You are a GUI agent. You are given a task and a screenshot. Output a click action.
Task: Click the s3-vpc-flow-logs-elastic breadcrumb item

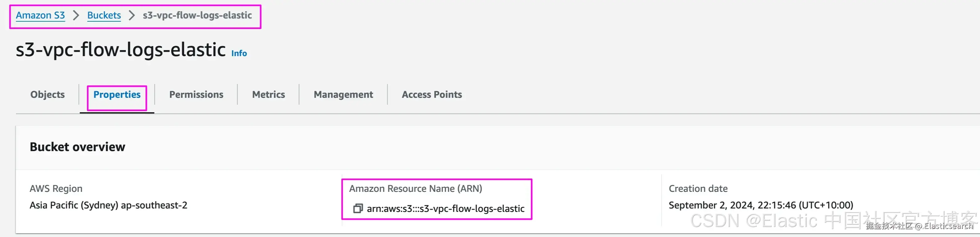tap(197, 15)
